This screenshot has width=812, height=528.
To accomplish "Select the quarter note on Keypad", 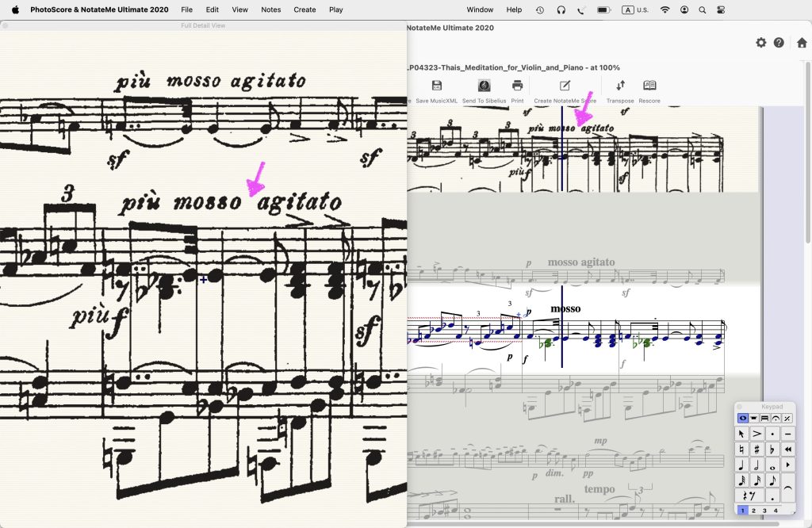I will (x=742, y=465).
